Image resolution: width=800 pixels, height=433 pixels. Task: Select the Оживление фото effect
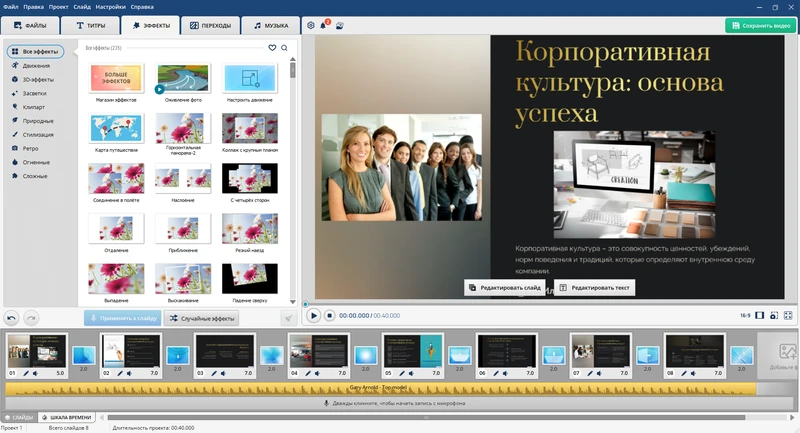tap(183, 79)
